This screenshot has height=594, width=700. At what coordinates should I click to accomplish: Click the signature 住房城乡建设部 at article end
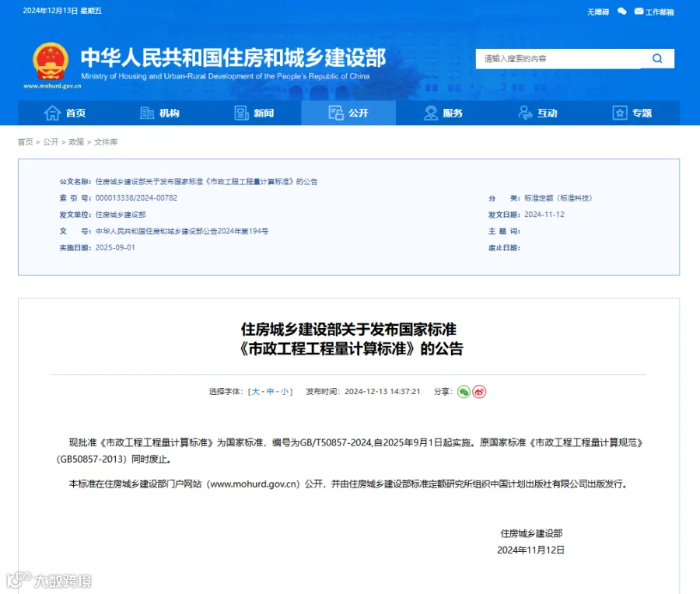click(x=531, y=533)
